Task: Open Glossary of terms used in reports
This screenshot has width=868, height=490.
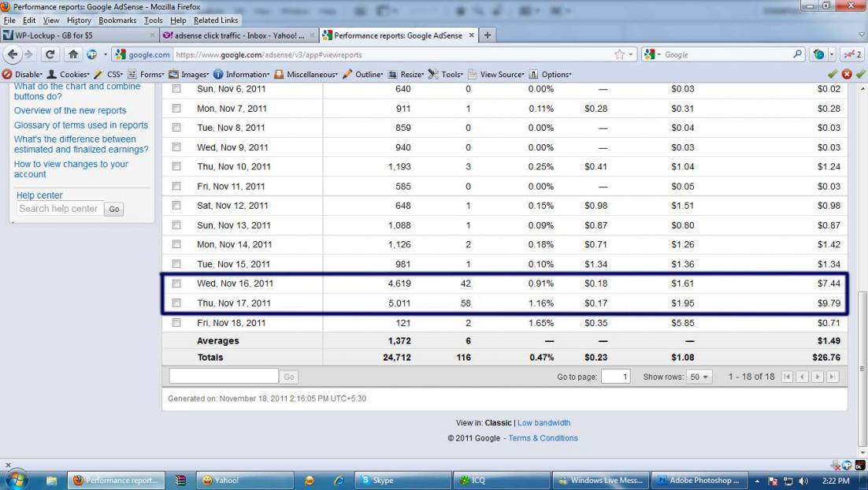Action: [x=81, y=125]
